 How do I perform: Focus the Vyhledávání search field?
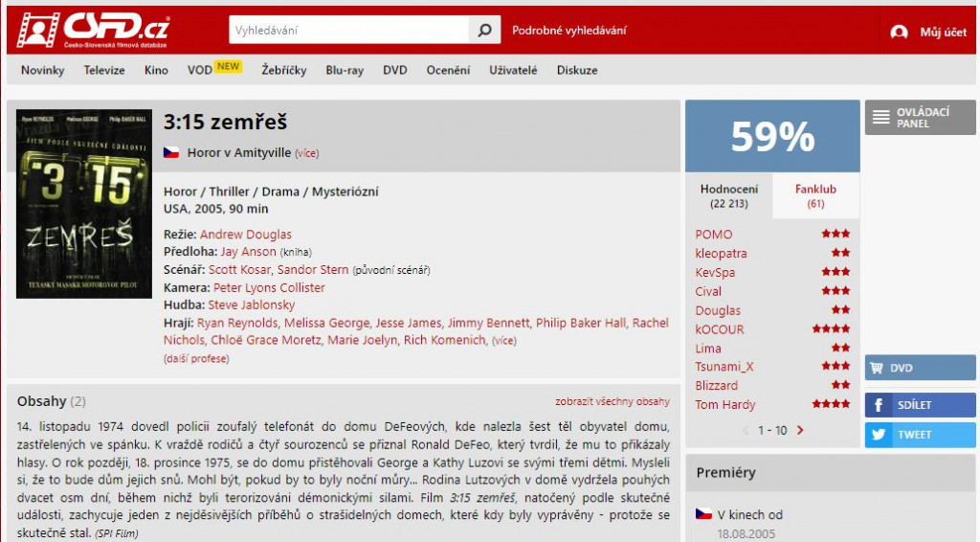pyautogui.click(x=348, y=30)
